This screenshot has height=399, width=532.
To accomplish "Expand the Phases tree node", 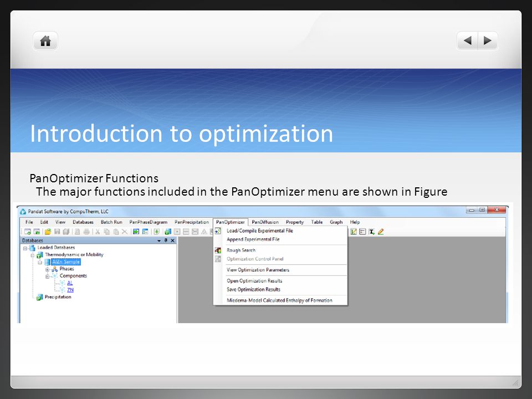I will [x=48, y=269].
